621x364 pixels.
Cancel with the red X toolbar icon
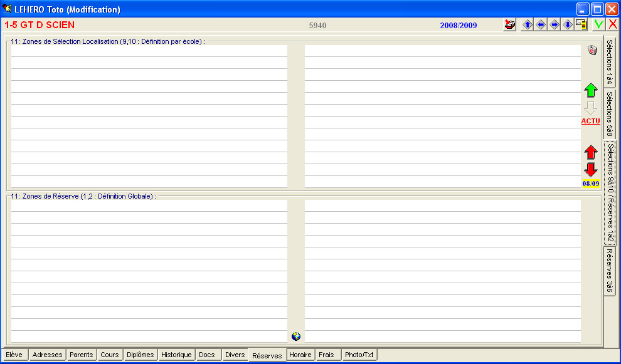[x=612, y=25]
